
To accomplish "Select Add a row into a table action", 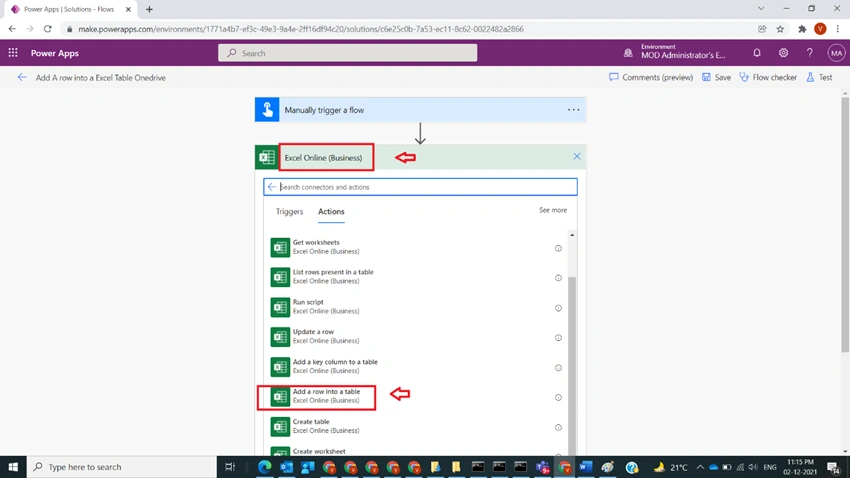I will click(x=417, y=397).
